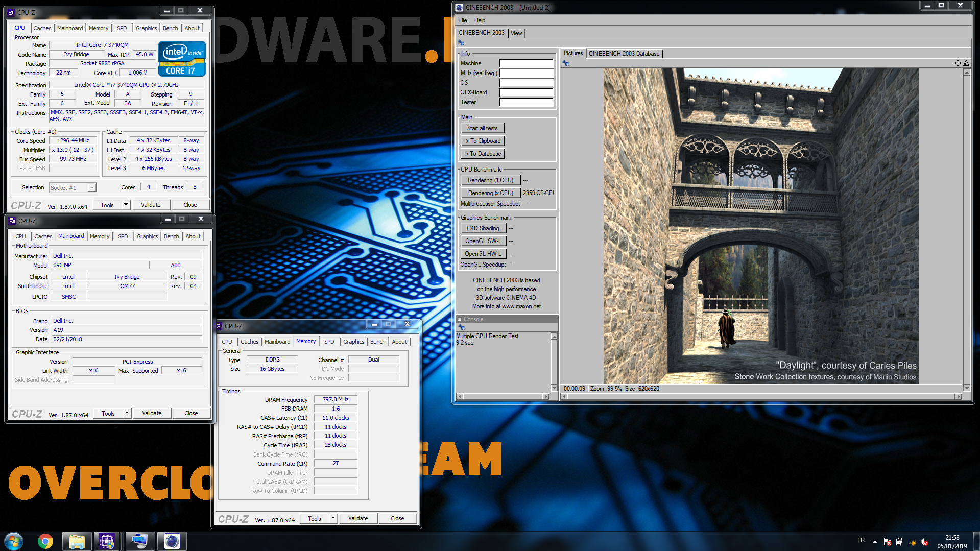Click the Machine input field
Image resolution: width=980 pixels, height=551 pixels.
[x=526, y=63]
